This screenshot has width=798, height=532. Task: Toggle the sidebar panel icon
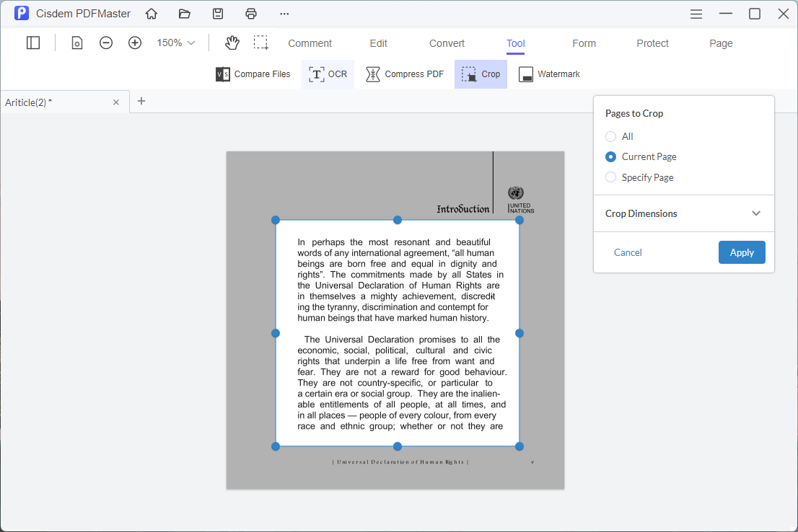[x=33, y=43]
